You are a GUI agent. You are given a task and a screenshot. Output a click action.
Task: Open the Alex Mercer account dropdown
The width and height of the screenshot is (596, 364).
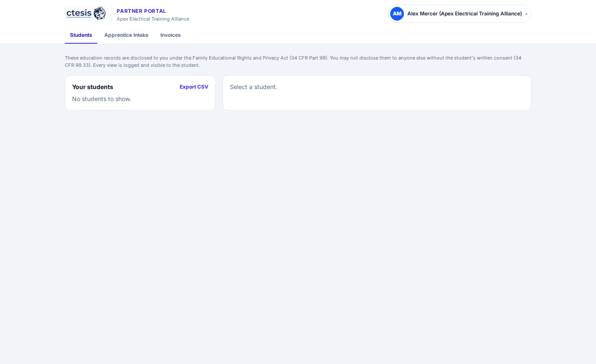click(x=459, y=14)
